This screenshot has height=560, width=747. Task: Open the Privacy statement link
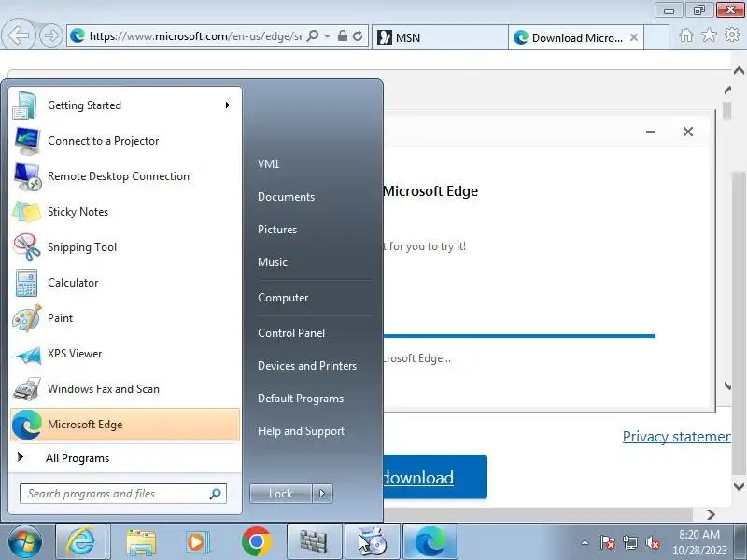click(676, 437)
